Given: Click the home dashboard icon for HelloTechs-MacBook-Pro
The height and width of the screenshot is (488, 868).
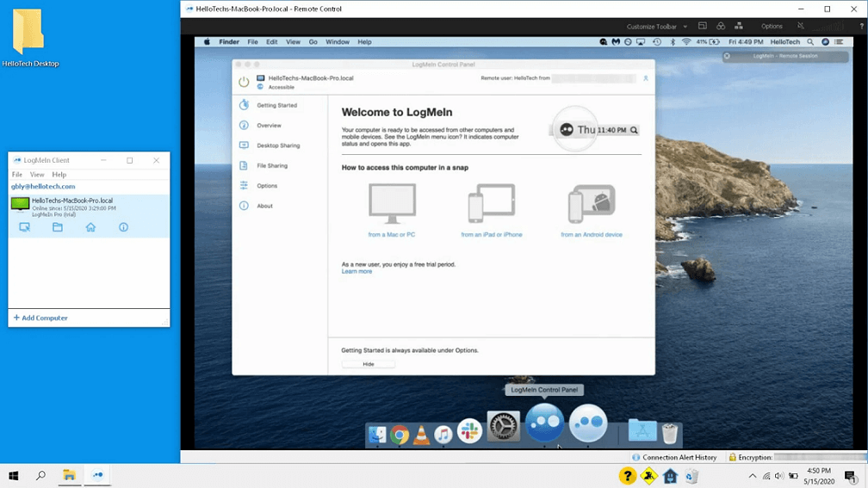Looking at the screenshot, I should coord(90,227).
